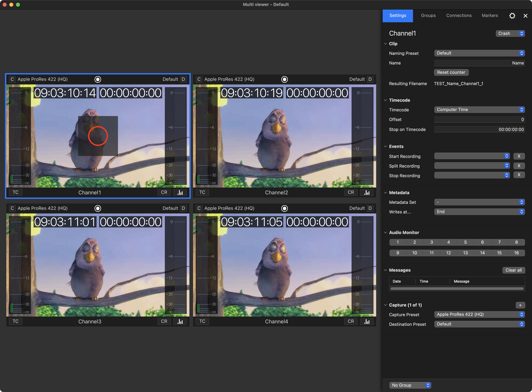532x392 pixels.
Task: Enable audio monitor channel 16
Action: tap(517, 253)
